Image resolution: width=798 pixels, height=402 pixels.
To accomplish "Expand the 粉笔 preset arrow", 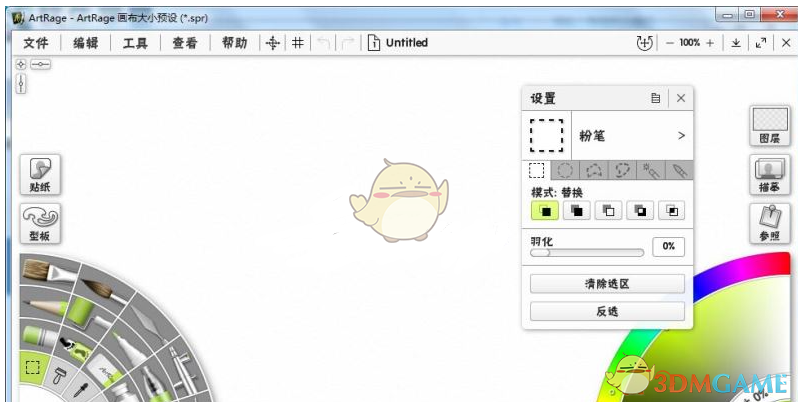I will pos(681,135).
